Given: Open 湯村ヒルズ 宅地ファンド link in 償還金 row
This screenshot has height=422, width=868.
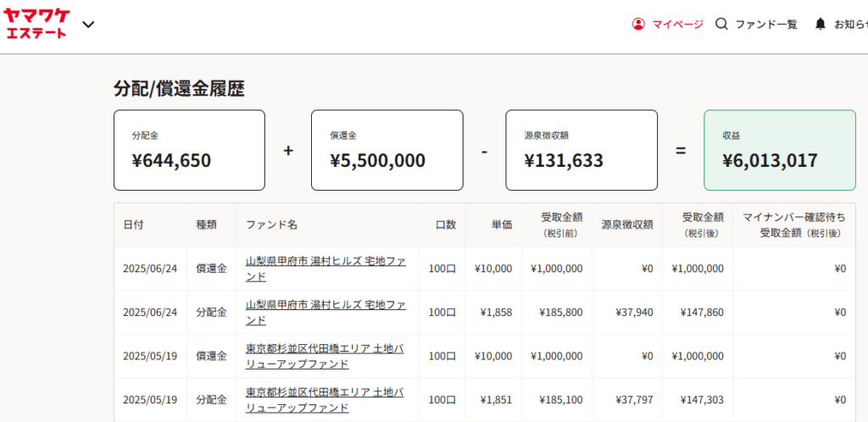Looking at the screenshot, I should click(x=325, y=269).
